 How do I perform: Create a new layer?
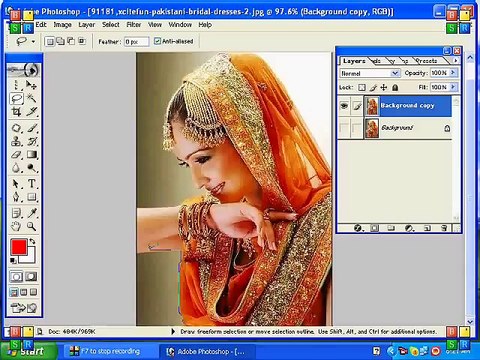click(x=427, y=228)
